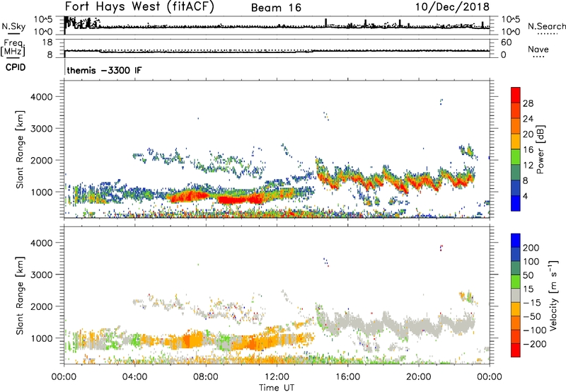Click the '04:00' time axis tick label
Viewport: 566px width, 392px height.
point(134,377)
